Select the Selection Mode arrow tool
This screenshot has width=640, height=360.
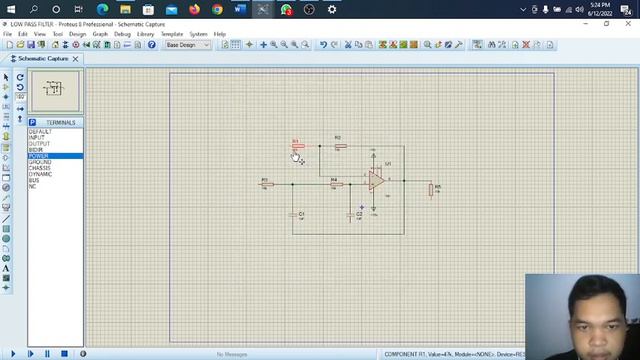pyautogui.click(x=6, y=77)
